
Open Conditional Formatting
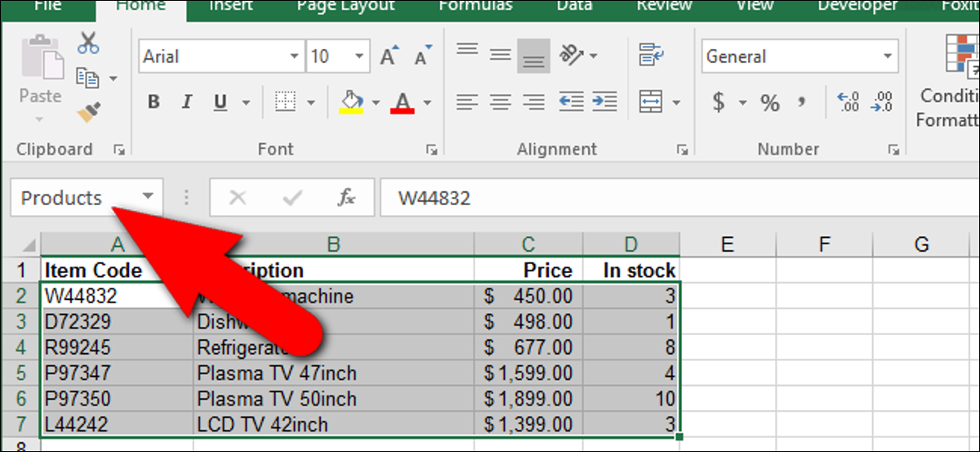point(951,80)
